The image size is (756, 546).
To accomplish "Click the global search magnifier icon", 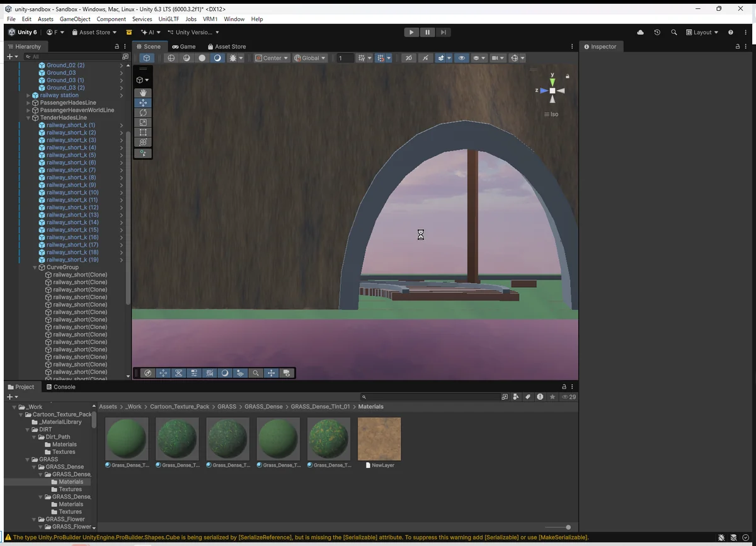I will click(x=673, y=32).
